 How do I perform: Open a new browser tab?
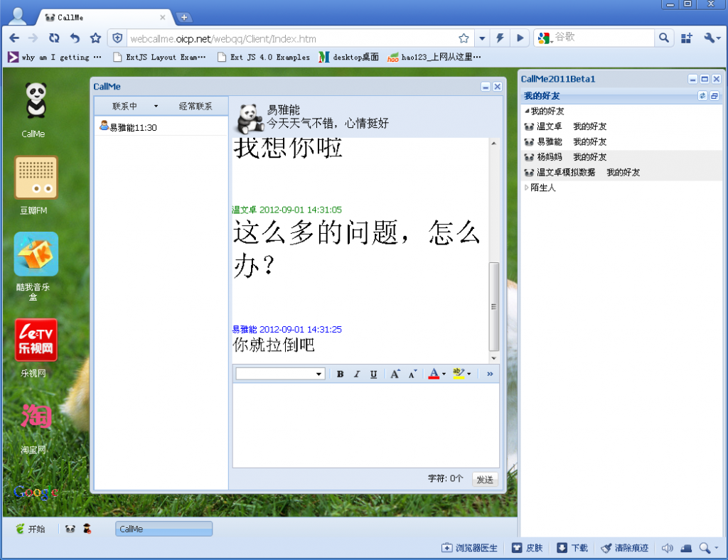(x=184, y=17)
